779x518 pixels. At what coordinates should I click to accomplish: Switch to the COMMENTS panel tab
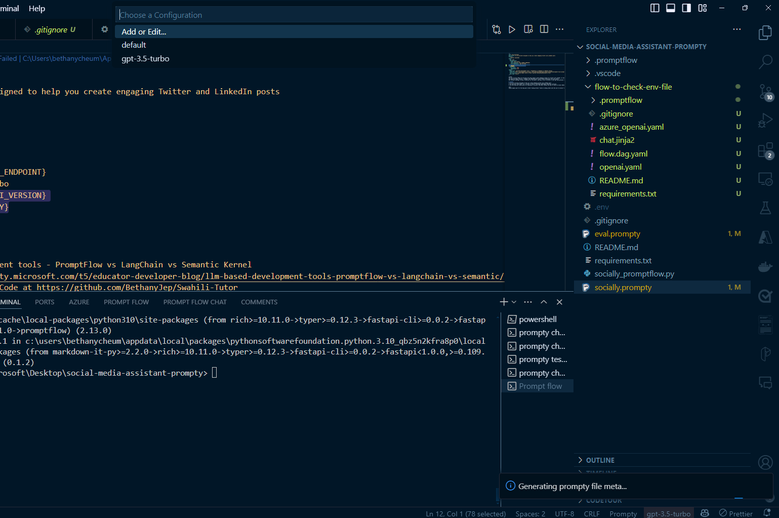pyautogui.click(x=259, y=302)
